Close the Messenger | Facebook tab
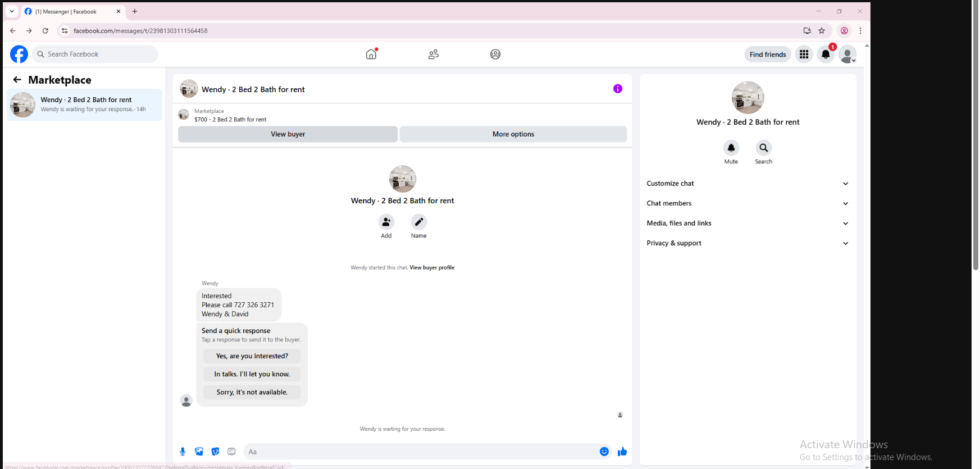Screen dimensions: 980x469 [x=118, y=11]
